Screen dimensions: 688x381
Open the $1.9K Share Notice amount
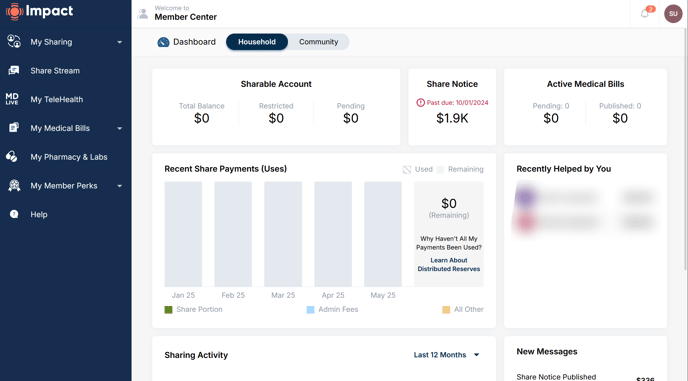pos(452,118)
